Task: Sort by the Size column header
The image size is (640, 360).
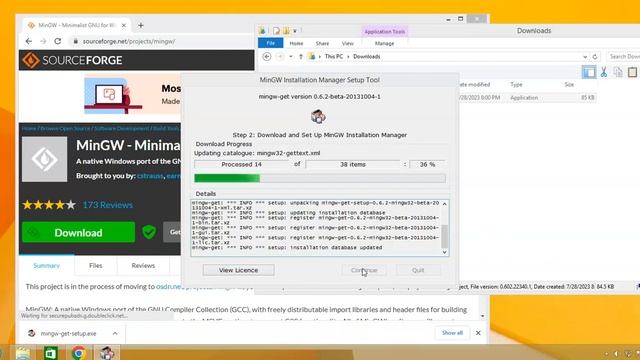Action: (x=569, y=84)
